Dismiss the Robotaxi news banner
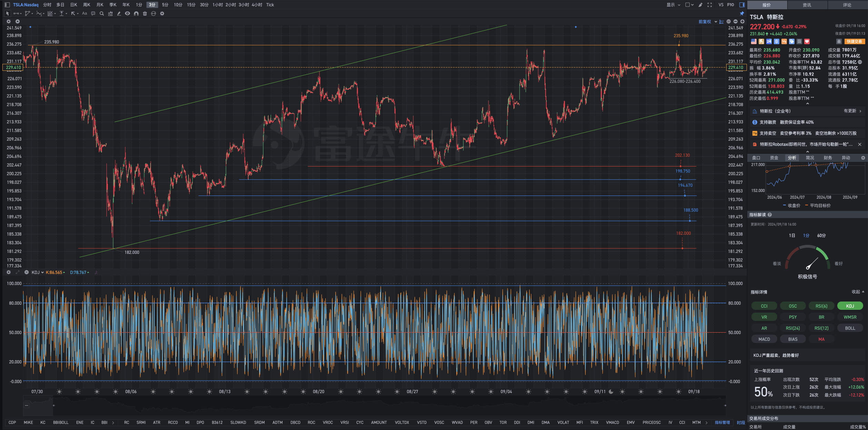The height and width of the screenshot is (430, 868). pyautogui.click(x=859, y=144)
